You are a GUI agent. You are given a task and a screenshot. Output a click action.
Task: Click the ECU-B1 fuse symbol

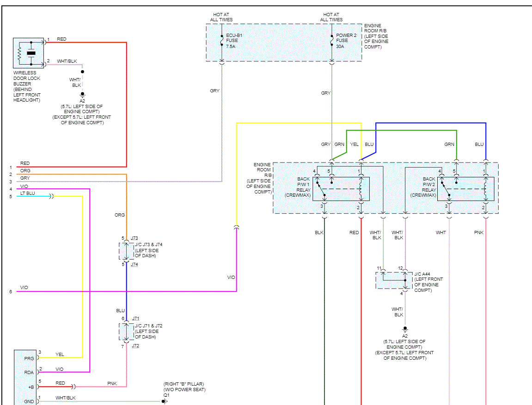click(222, 40)
